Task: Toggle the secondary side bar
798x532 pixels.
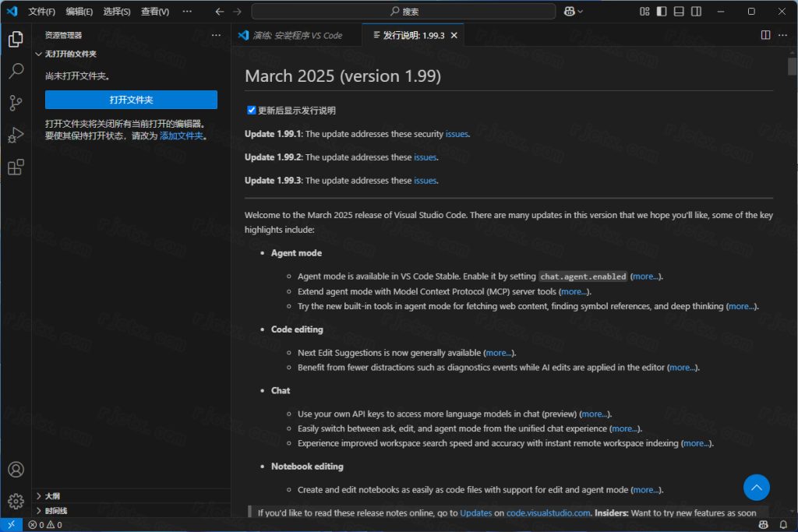Action: click(696, 11)
